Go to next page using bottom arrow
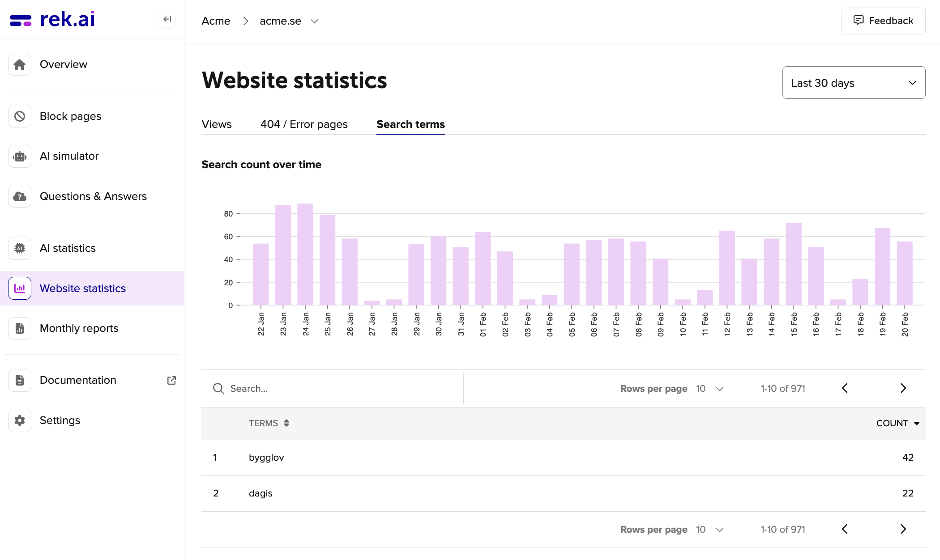The width and height of the screenshot is (940, 560). [x=903, y=529]
